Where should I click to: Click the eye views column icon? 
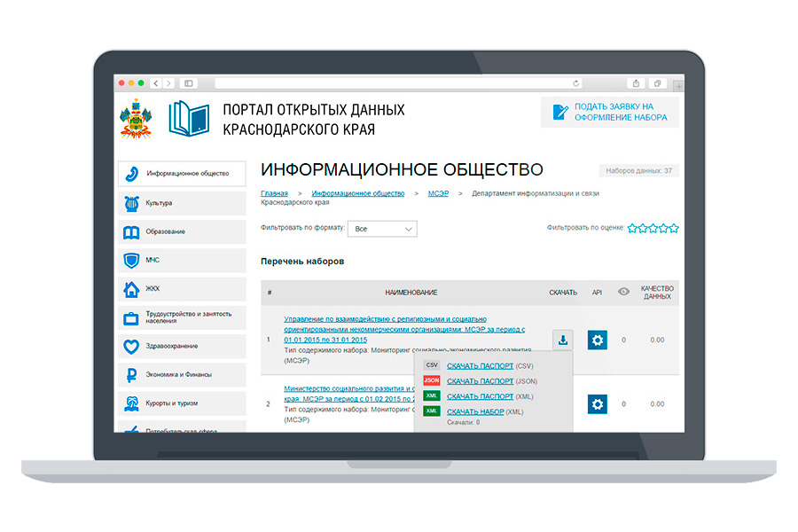pos(623,292)
